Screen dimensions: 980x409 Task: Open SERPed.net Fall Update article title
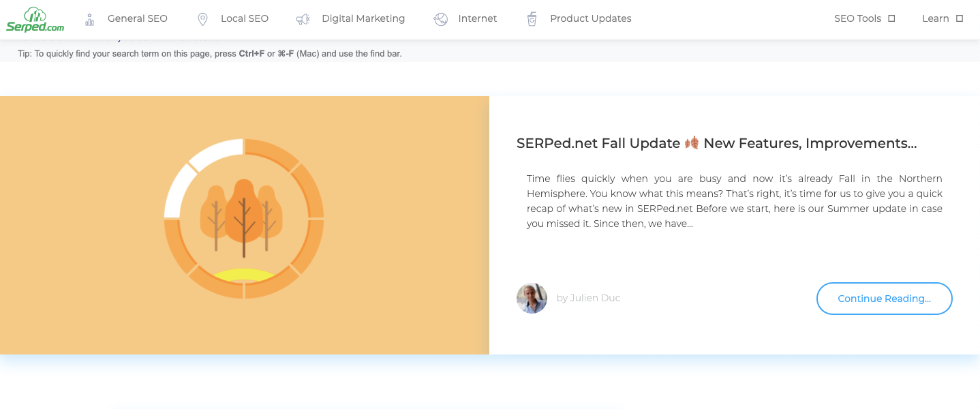click(716, 143)
